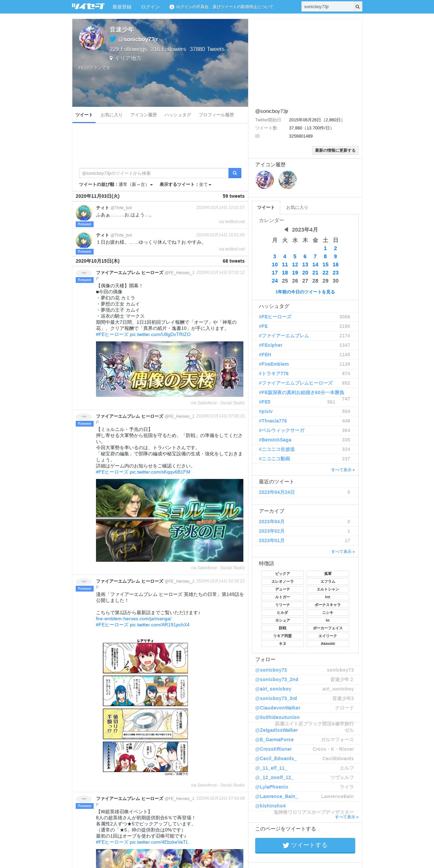Click the info icon beside login notice
Viewport: 434px width, 868px height.
tap(172, 7)
